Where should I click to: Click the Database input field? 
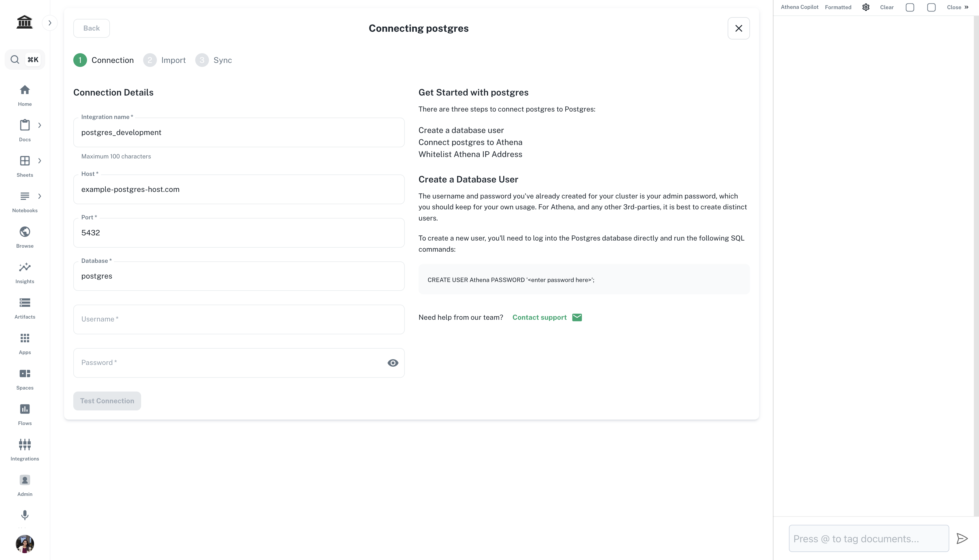click(238, 276)
